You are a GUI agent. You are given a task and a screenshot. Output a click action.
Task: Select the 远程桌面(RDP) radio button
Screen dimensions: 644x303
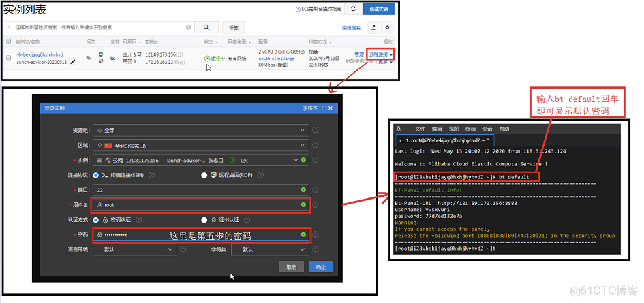pyautogui.click(x=204, y=175)
